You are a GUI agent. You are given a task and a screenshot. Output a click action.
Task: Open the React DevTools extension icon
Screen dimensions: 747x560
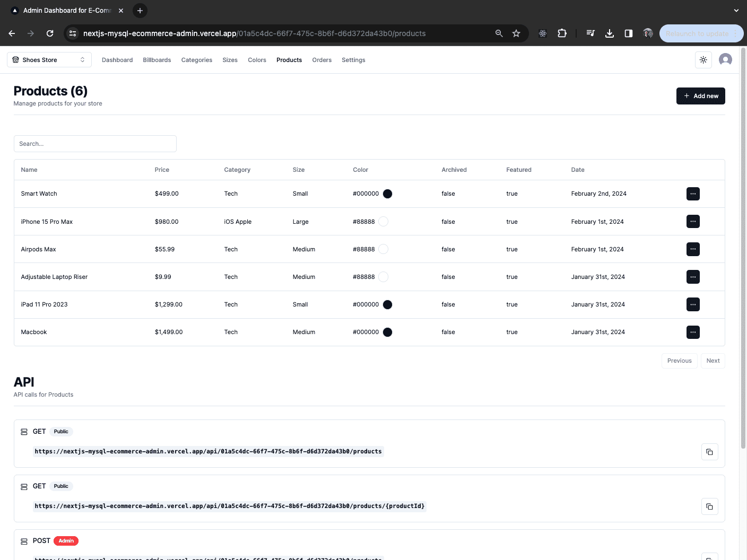point(543,33)
